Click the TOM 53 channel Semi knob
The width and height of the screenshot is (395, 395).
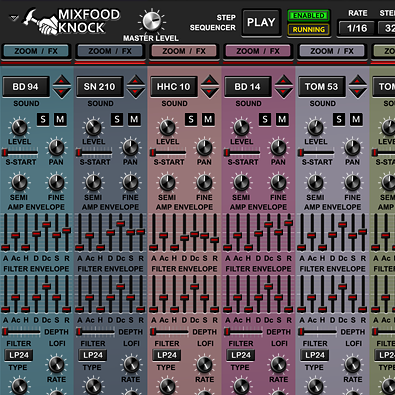[315, 182]
